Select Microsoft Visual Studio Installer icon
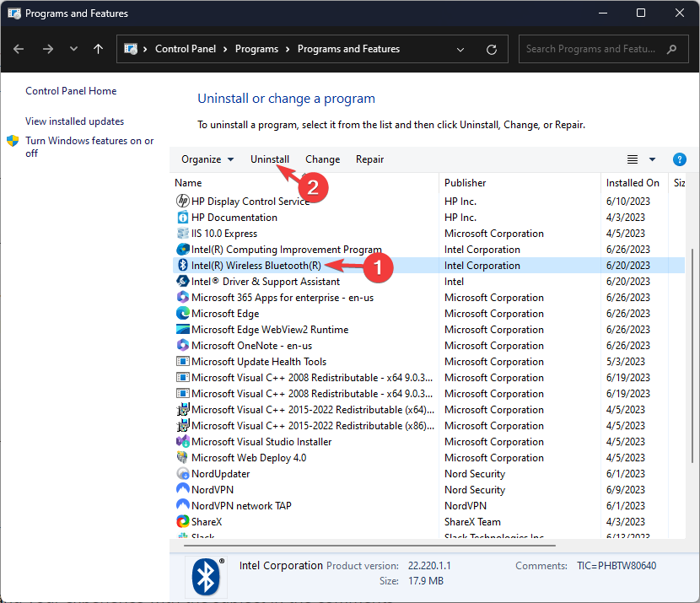The image size is (700, 603). point(182,442)
